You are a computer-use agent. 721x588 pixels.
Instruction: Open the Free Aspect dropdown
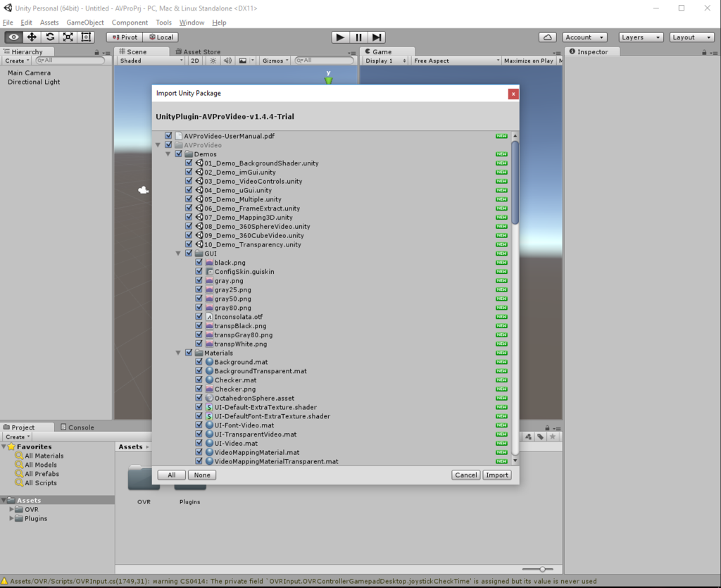pos(456,61)
